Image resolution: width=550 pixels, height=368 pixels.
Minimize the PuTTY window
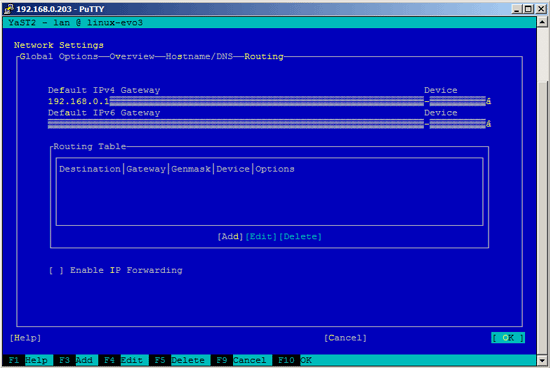pyautogui.click(x=516, y=9)
